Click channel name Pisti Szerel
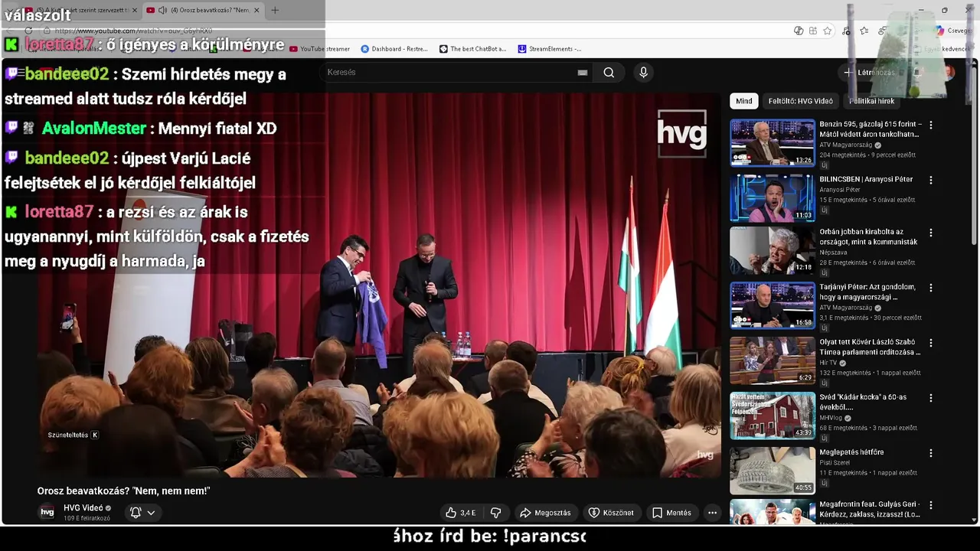 [x=835, y=463]
